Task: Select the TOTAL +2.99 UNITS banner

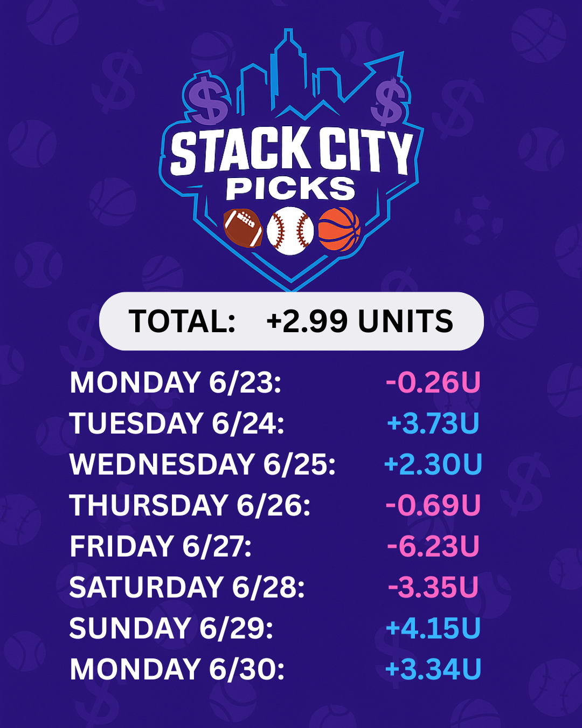Action: click(291, 321)
